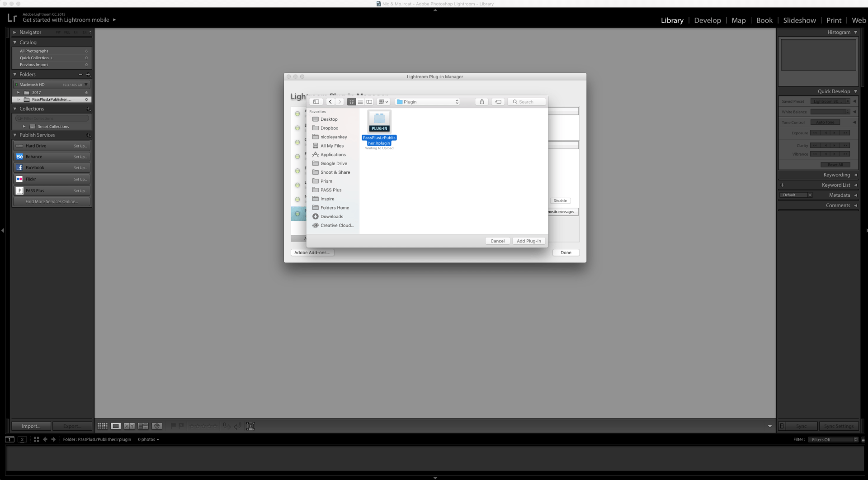868x480 pixels.
Task: Click the Add Plug-in button
Action: click(x=529, y=241)
